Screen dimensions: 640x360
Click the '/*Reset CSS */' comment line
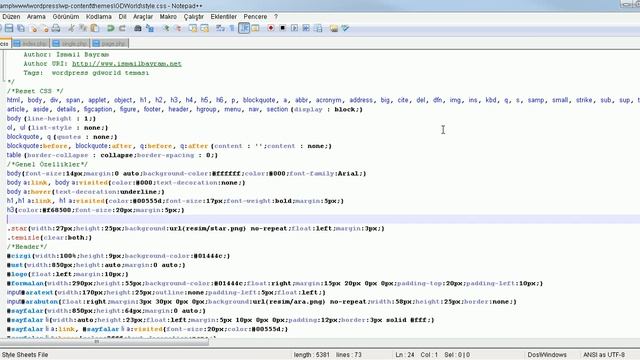pos(35,91)
